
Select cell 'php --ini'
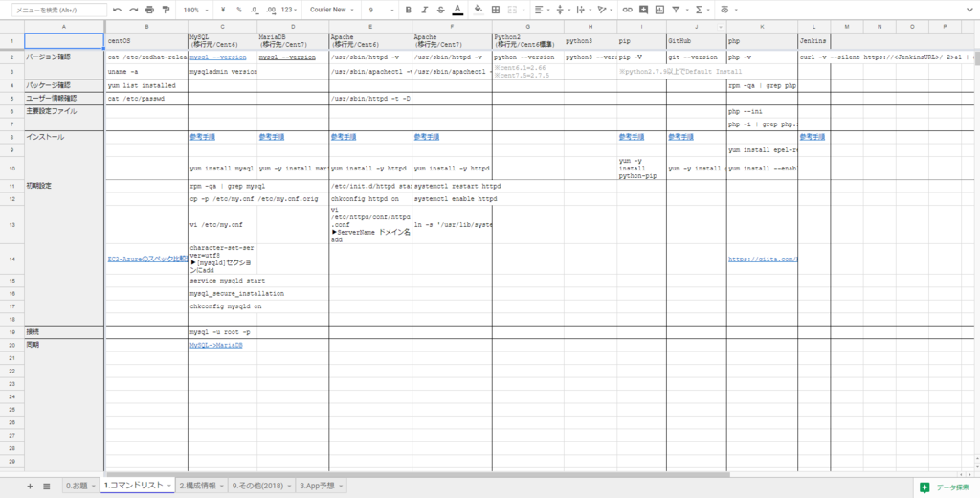tap(762, 112)
